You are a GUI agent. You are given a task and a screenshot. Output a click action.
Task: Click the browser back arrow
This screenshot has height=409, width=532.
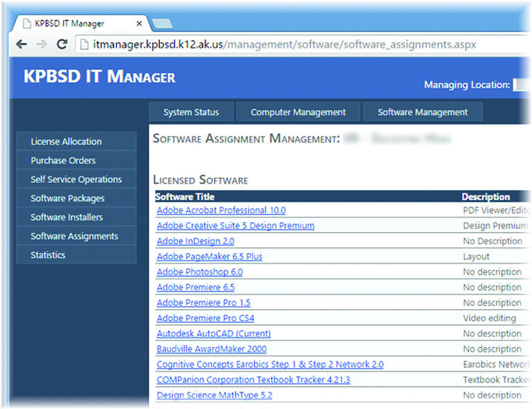(21, 44)
